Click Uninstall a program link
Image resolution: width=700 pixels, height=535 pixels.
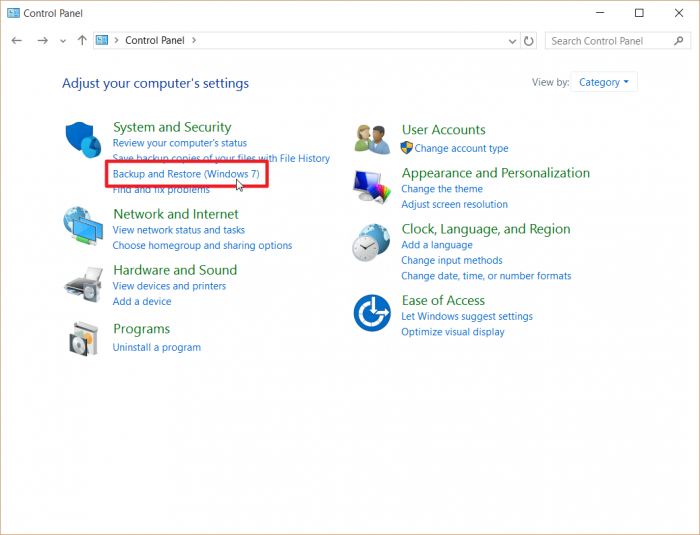(x=157, y=347)
